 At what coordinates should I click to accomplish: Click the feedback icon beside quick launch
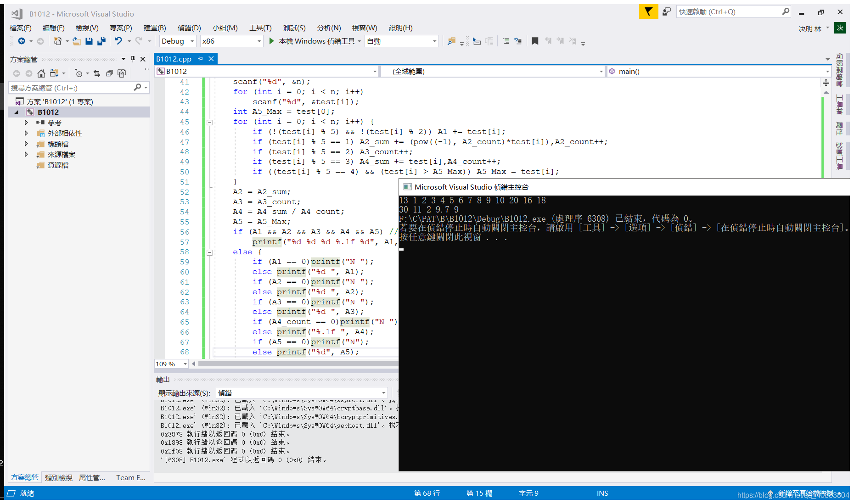coord(667,12)
